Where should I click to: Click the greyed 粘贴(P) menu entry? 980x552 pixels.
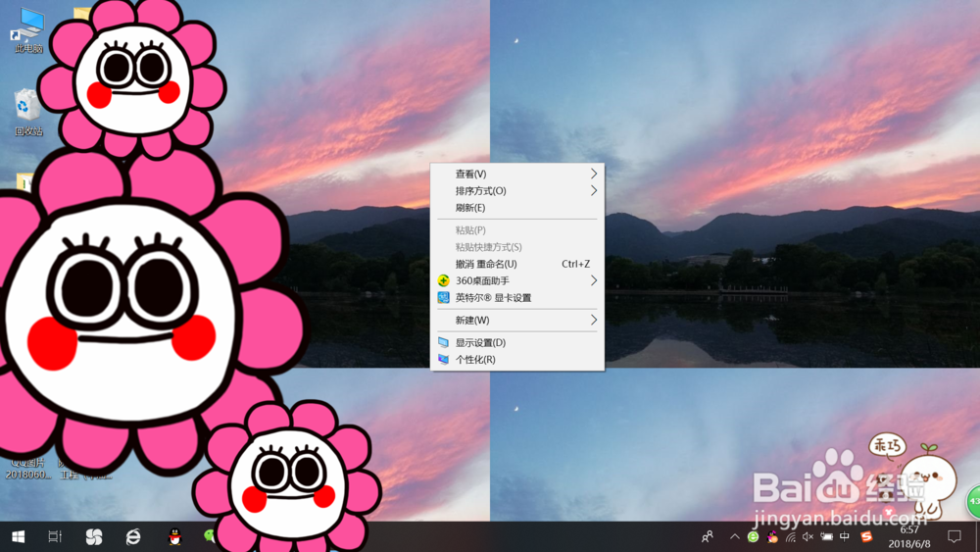click(x=517, y=230)
